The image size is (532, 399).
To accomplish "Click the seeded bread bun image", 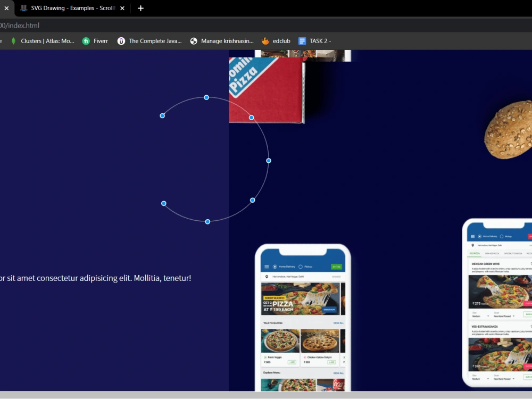I will pyautogui.click(x=508, y=130).
